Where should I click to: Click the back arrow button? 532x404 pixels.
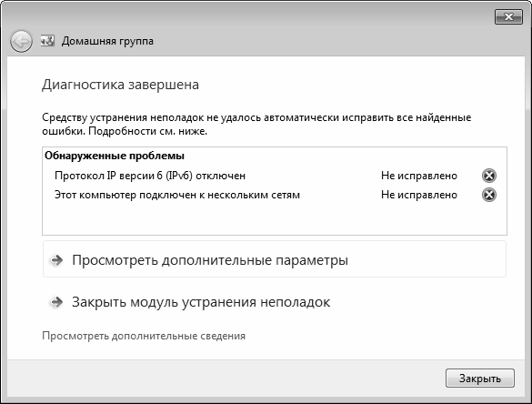click(21, 42)
